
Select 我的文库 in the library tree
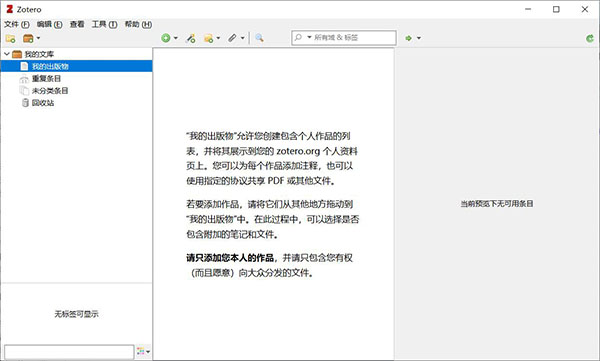click(x=39, y=54)
